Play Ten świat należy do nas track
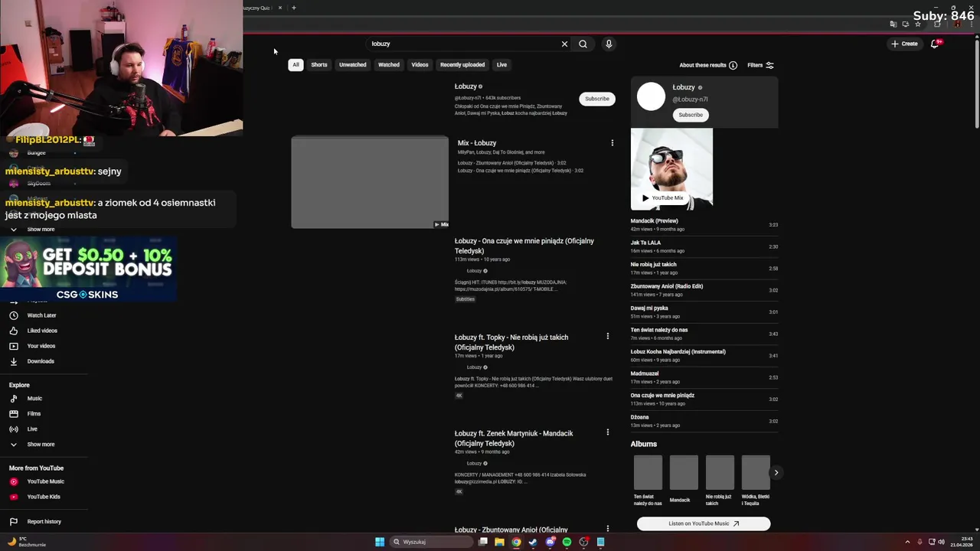Viewport: 980px width, 551px height. pyautogui.click(x=704, y=334)
